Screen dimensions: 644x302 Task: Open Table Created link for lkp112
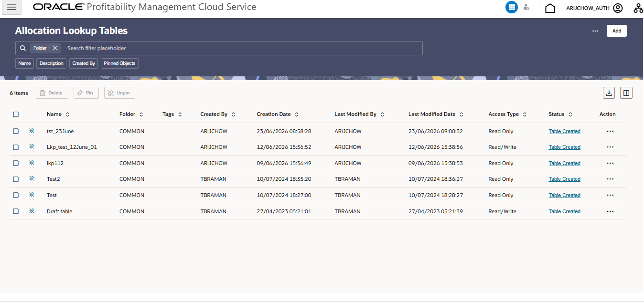(564, 163)
